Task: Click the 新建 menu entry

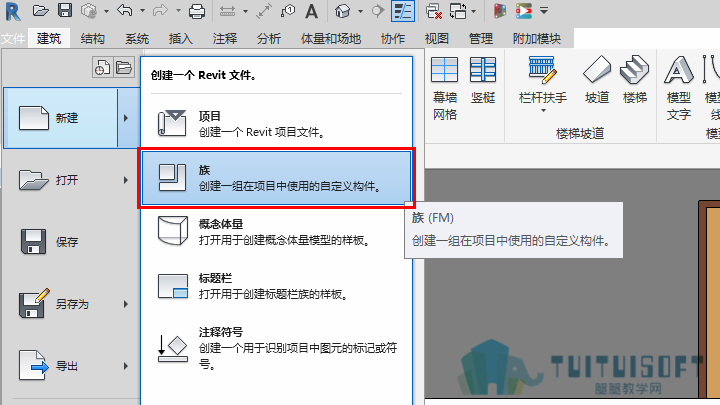Action: coord(61,118)
